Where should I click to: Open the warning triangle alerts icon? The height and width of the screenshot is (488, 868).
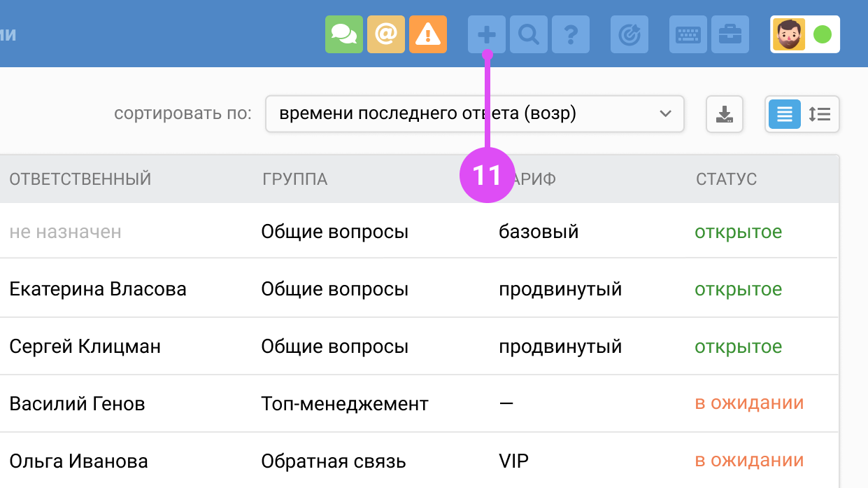(x=427, y=34)
